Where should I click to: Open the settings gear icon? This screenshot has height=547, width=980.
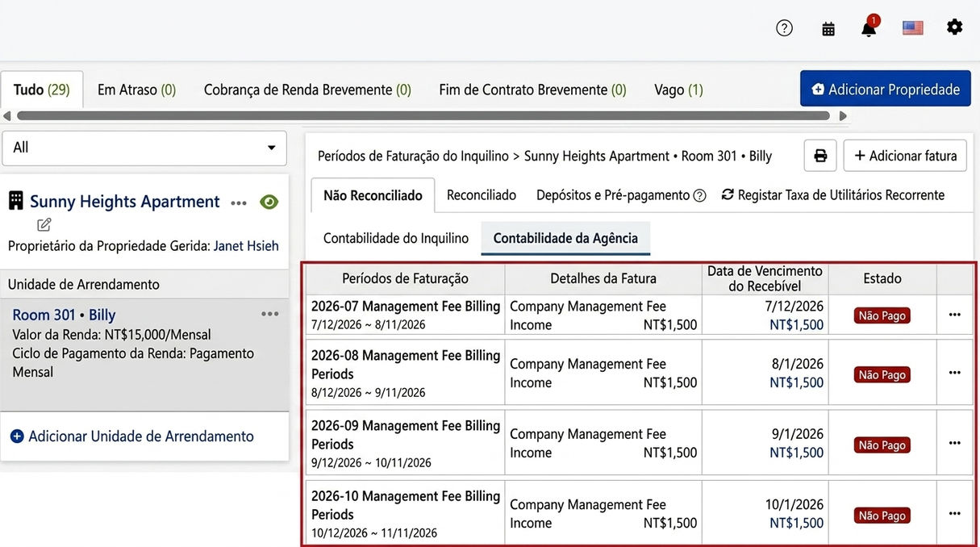(x=955, y=27)
